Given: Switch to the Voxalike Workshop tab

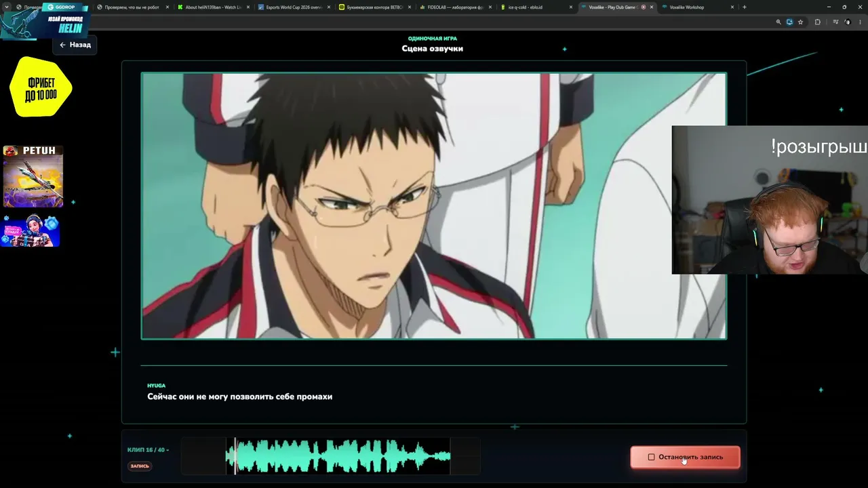Looking at the screenshot, I should (x=698, y=7).
